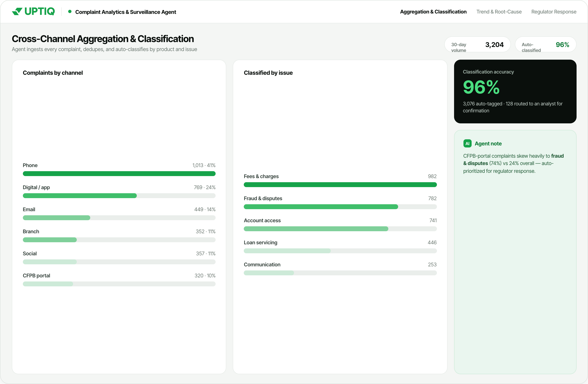
Task: Click the Complaints by channel title
Action: coord(53,73)
